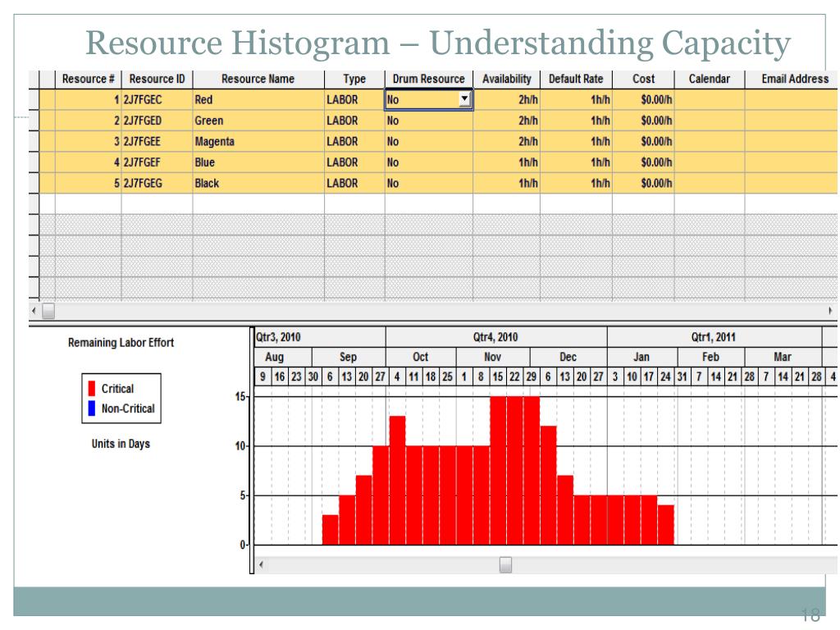The height and width of the screenshot is (630, 840).
Task: Click the Aug month header
Action: [283, 357]
